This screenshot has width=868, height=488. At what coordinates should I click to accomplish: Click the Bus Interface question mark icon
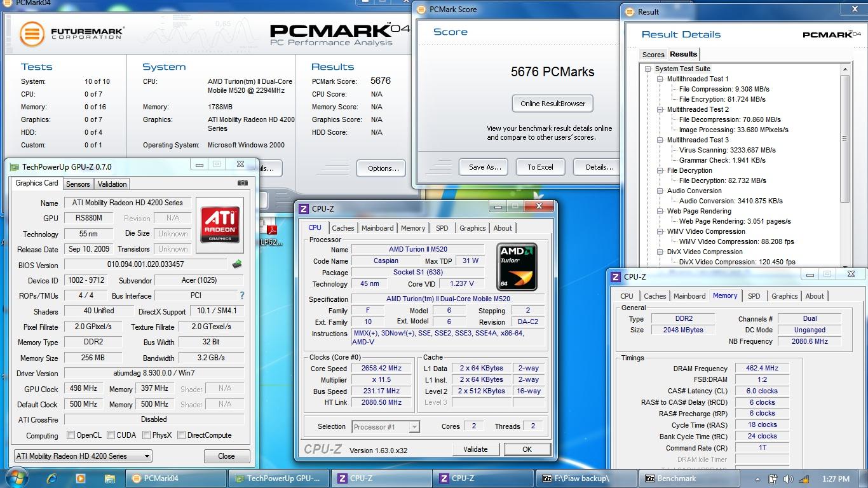241,295
